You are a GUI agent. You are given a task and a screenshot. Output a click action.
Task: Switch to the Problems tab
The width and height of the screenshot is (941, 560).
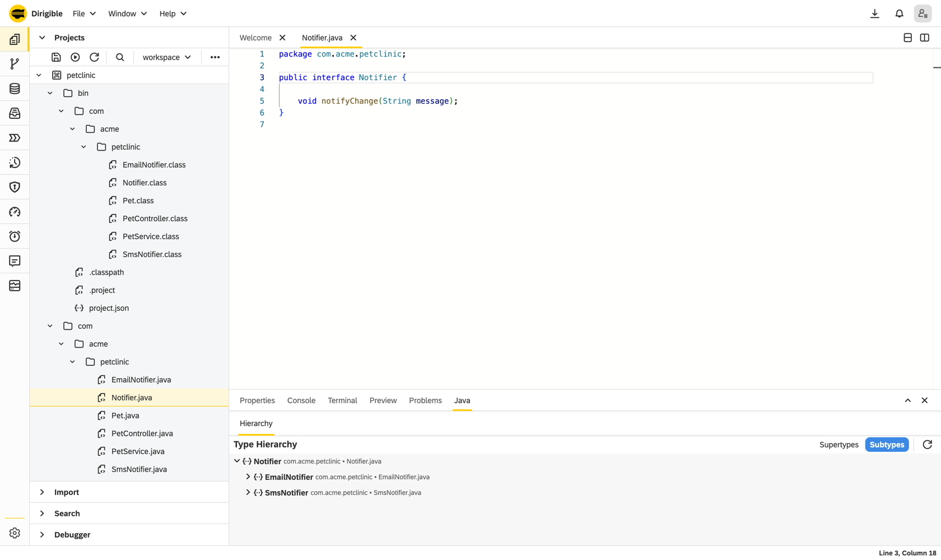point(425,400)
